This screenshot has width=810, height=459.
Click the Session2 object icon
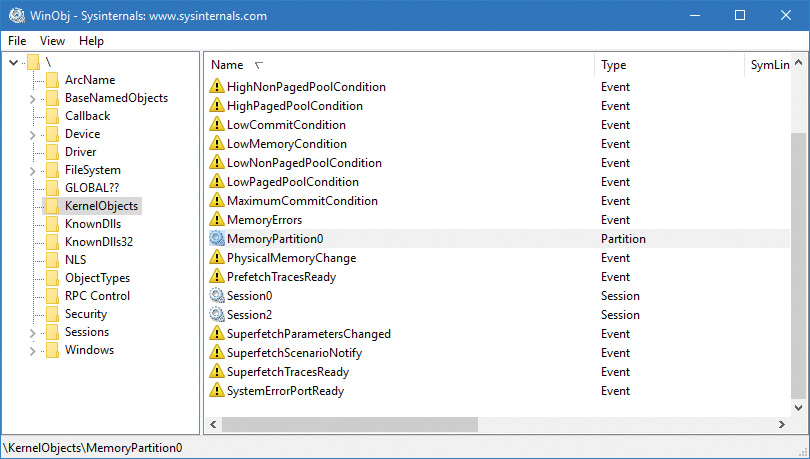(x=217, y=315)
